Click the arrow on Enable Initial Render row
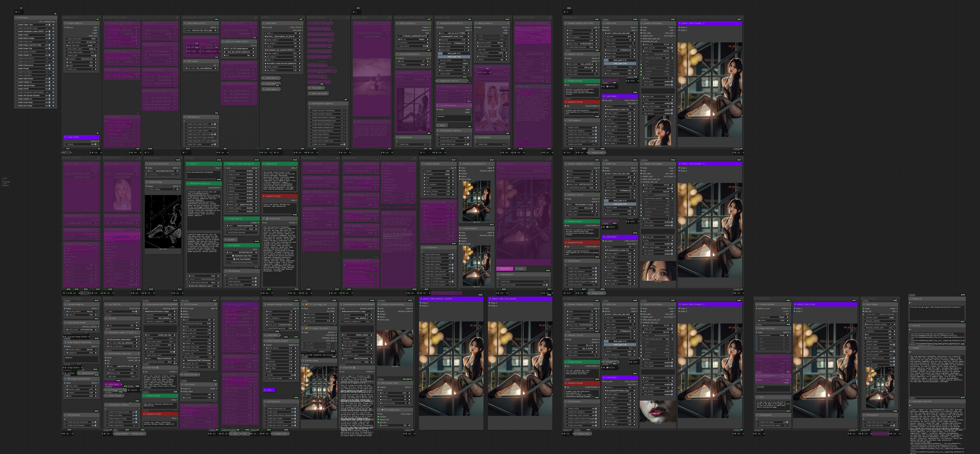 click(53, 79)
